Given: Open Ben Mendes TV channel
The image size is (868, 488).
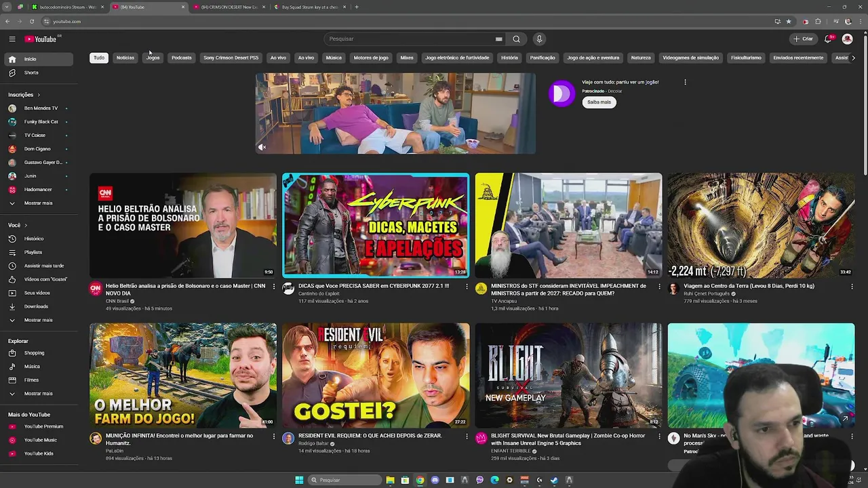Looking at the screenshot, I should tap(37, 108).
